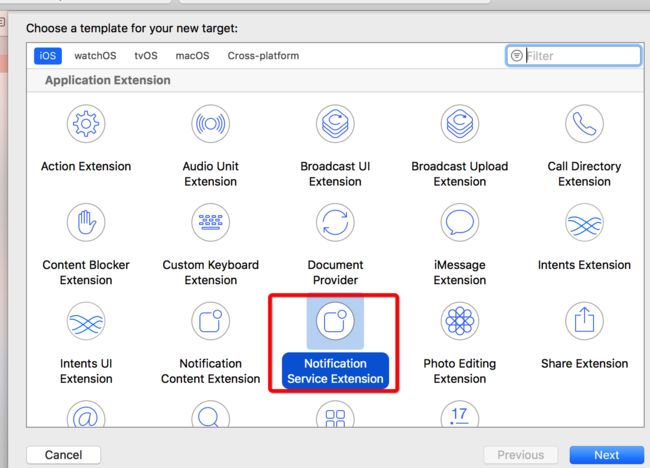Open the tvOS platform tab

pyautogui.click(x=146, y=56)
